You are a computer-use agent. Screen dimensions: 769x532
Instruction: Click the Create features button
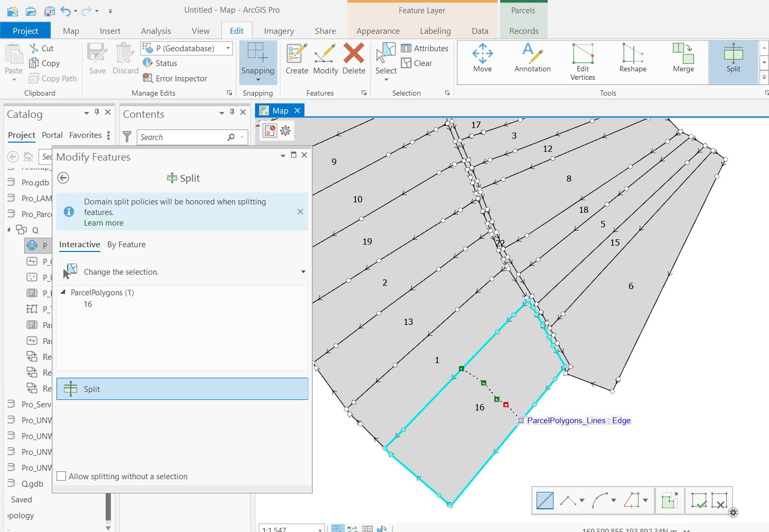pos(297,59)
